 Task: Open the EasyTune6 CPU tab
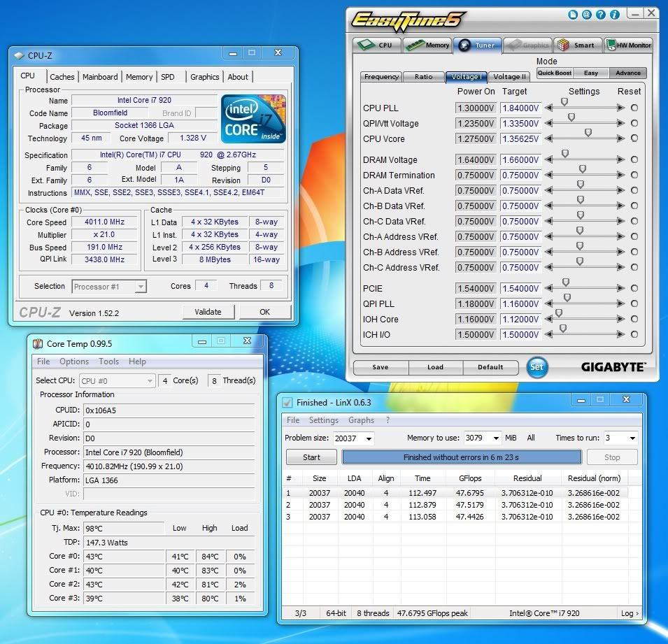coord(377,45)
